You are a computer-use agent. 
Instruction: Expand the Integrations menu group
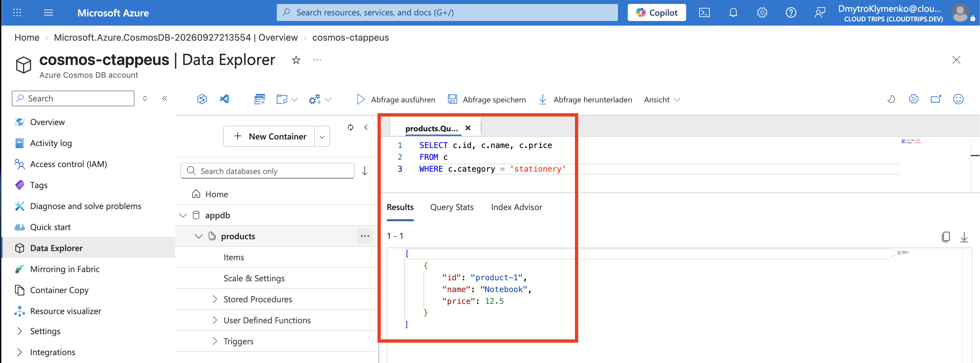[x=19, y=352]
